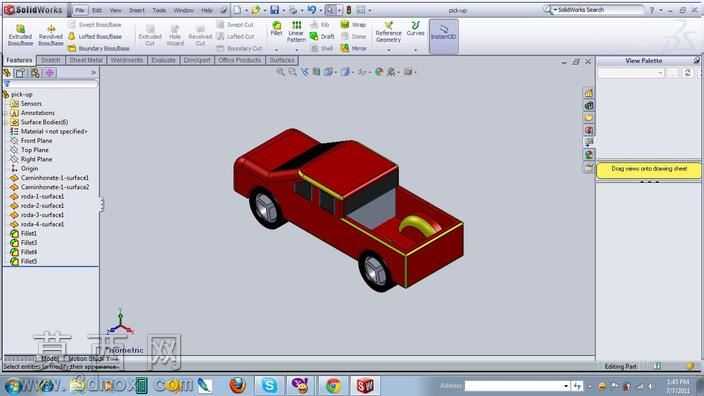Select the Wrap feature tool
This screenshot has height=396, width=704.
353,25
